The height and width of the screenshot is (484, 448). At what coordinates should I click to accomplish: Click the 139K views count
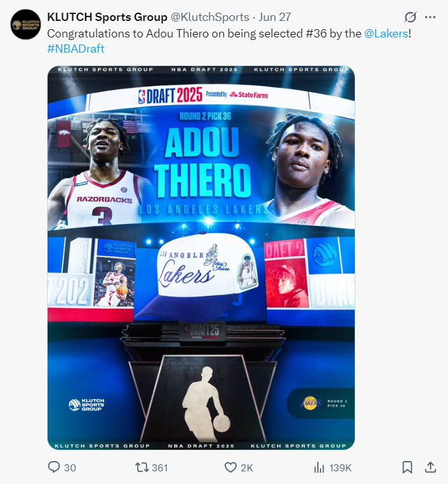pos(340,468)
